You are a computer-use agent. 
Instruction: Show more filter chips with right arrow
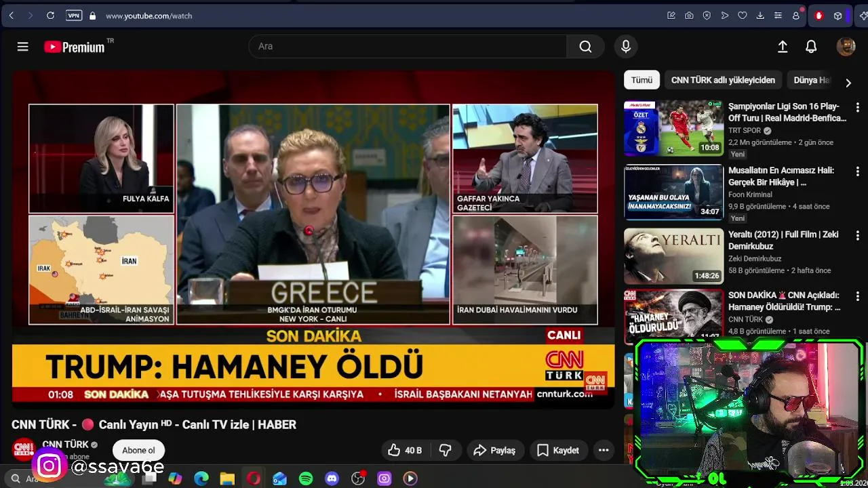click(848, 83)
